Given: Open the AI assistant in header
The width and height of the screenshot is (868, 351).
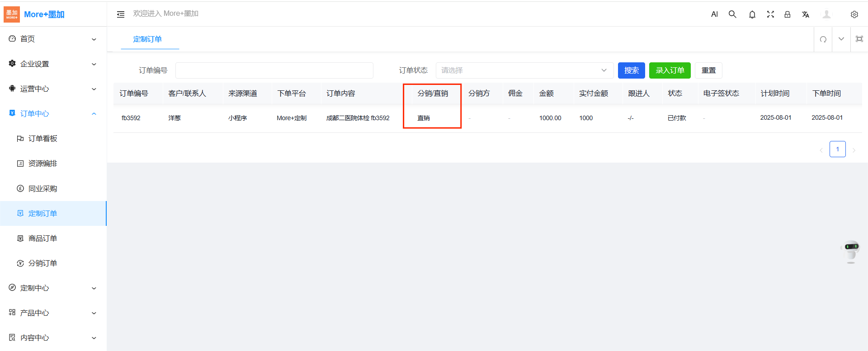Looking at the screenshot, I should [714, 14].
